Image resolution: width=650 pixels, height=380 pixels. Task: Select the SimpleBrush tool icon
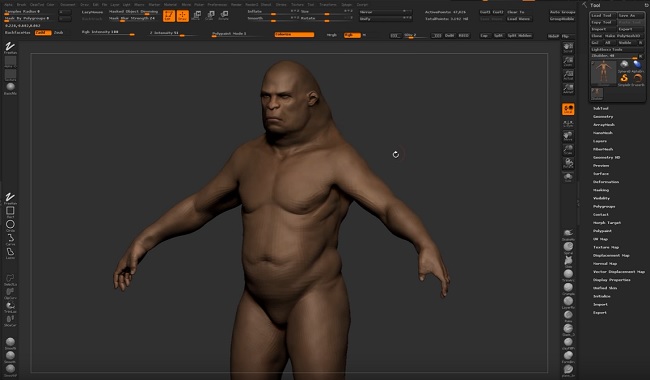(624, 79)
